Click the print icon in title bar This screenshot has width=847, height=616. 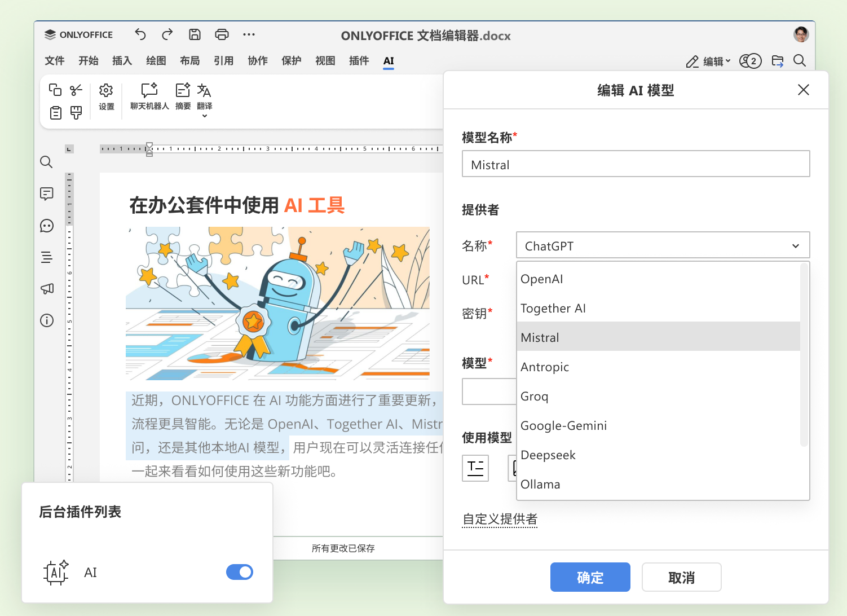coord(222,35)
